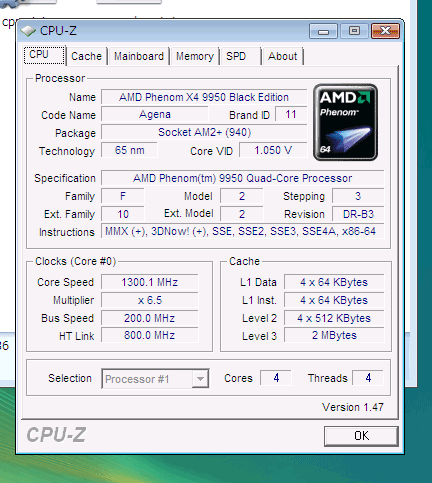The width and height of the screenshot is (432, 483).
Task: Click the Core Speed value 1300.1 MHz
Action: [x=150, y=282]
